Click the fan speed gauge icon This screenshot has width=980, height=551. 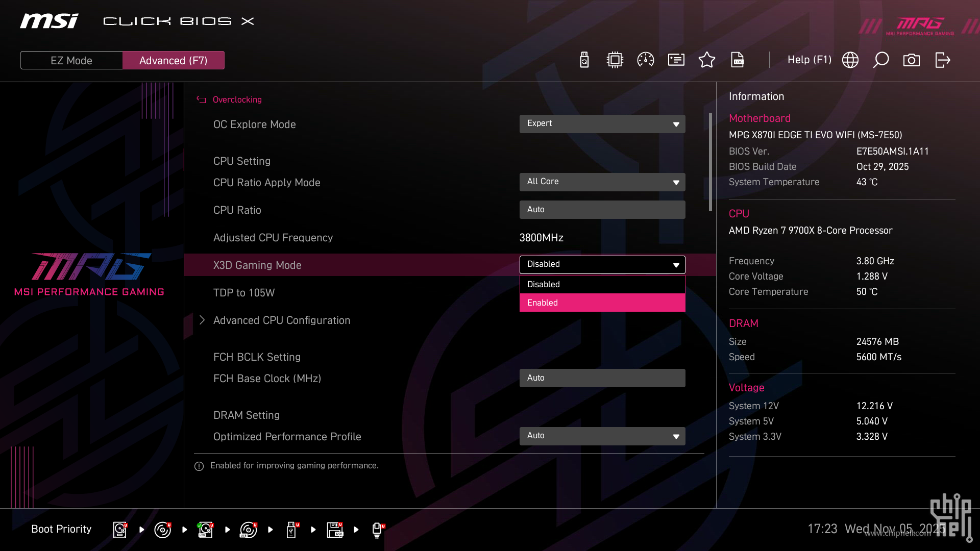click(x=645, y=60)
